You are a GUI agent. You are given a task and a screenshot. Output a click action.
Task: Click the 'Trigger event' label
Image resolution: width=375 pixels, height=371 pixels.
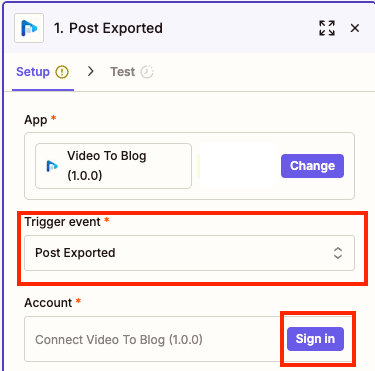(62, 222)
